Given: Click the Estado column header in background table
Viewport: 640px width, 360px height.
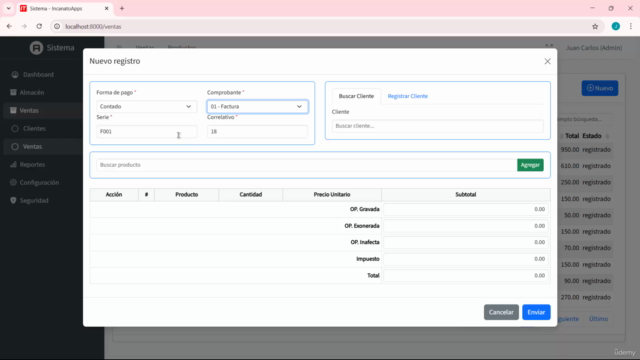Looking at the screenshot, I should [x=592, y=136].
